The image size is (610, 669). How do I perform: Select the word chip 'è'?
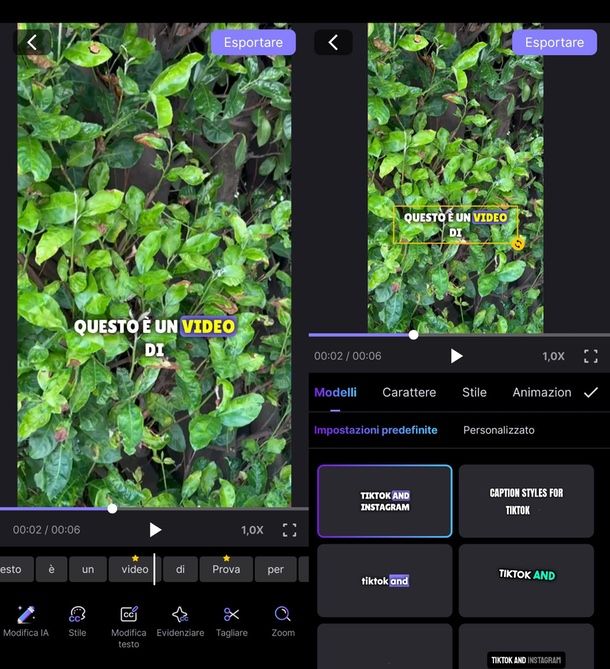point(52,569)
